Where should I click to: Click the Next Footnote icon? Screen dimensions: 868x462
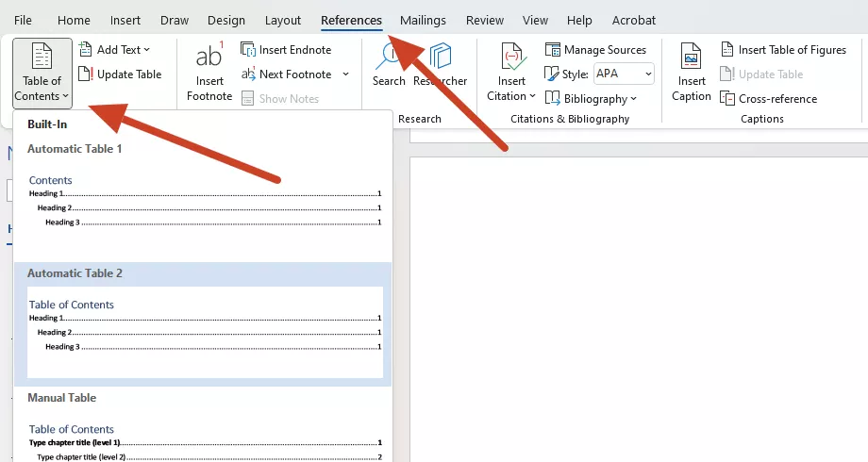click(247, 74)
